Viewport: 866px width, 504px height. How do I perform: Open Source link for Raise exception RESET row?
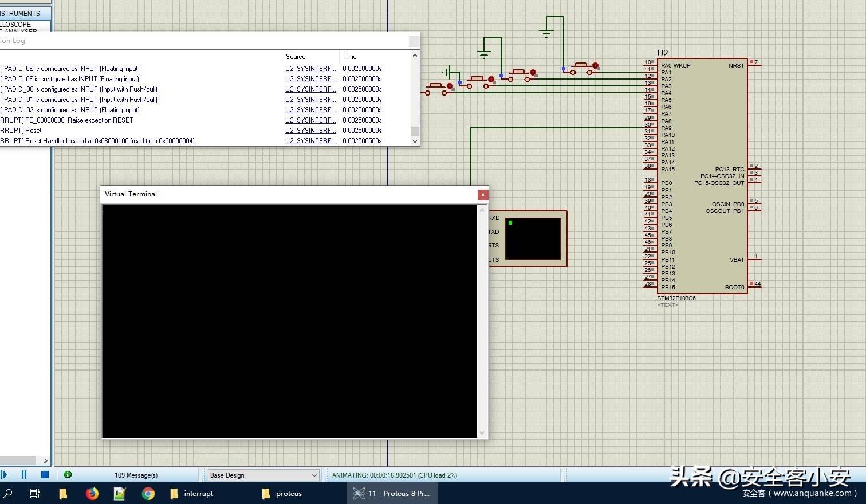310,120
